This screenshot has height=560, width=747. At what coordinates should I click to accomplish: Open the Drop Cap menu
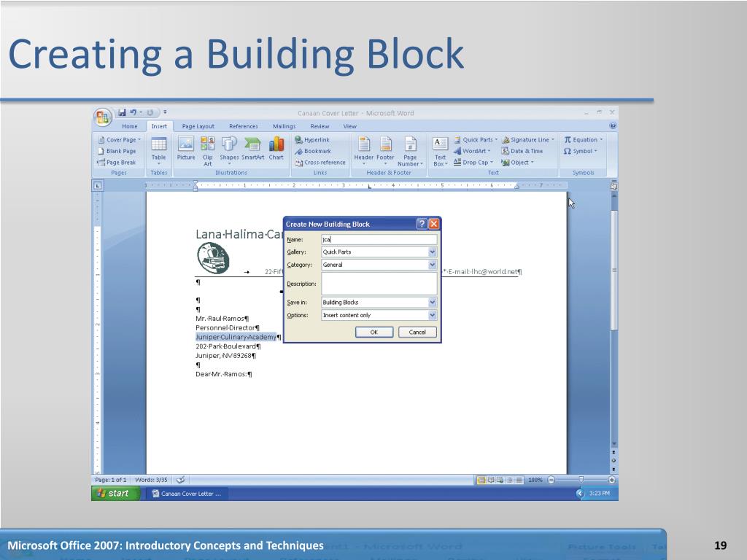click(x=473, y=163)
